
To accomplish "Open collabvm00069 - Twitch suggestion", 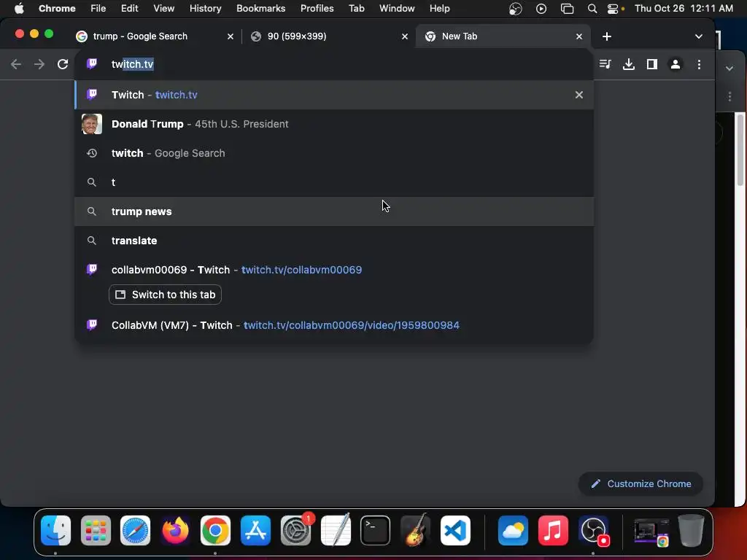I will pyautogui.click(x=334, y=270).
